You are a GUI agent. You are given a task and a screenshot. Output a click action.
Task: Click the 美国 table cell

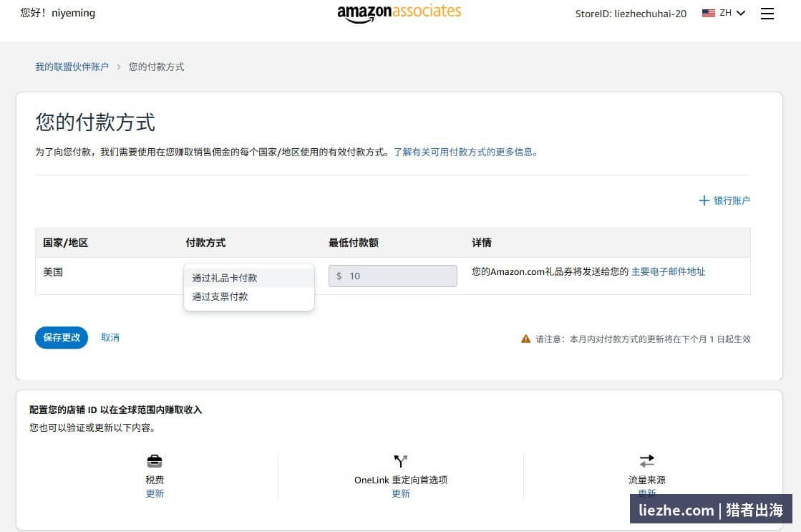53,272
